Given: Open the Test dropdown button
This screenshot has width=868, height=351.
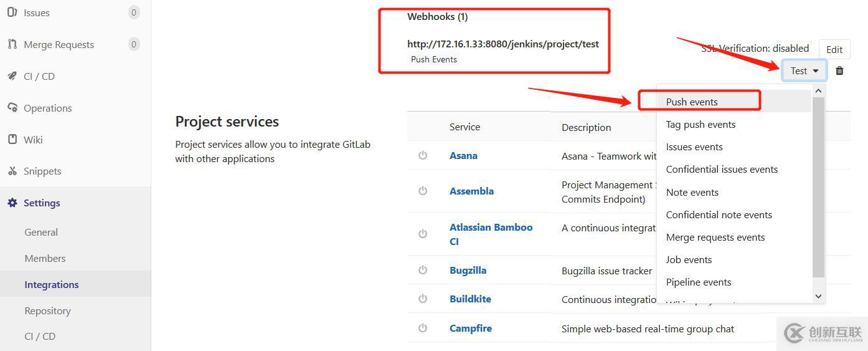Looking at the screenshot, I should click(804, 70).
